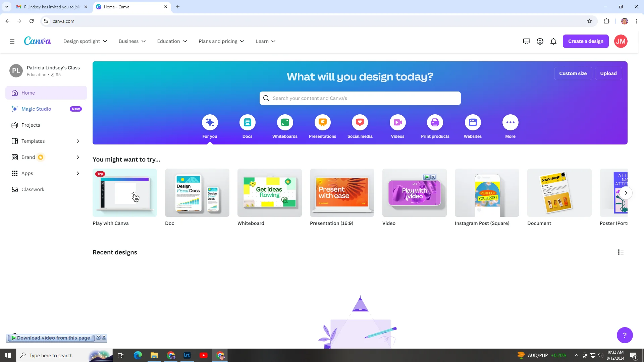Open the More categories icon
644x362 pixels.
(x=511, y=122)
